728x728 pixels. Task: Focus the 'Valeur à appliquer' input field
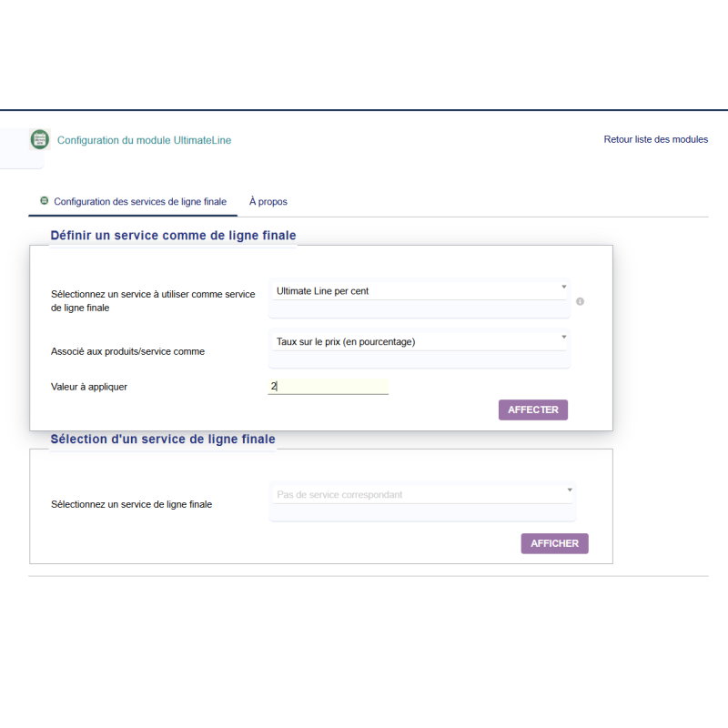tap(329, 386)
